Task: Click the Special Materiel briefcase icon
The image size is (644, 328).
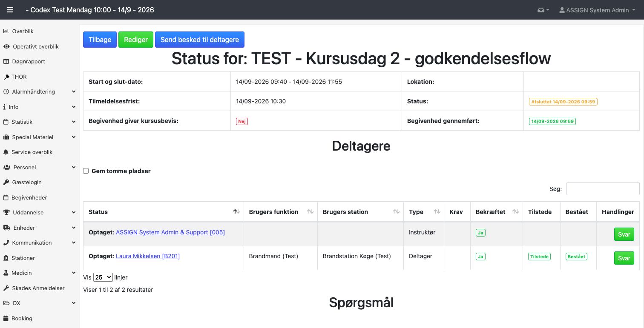Action: point(6,137)
